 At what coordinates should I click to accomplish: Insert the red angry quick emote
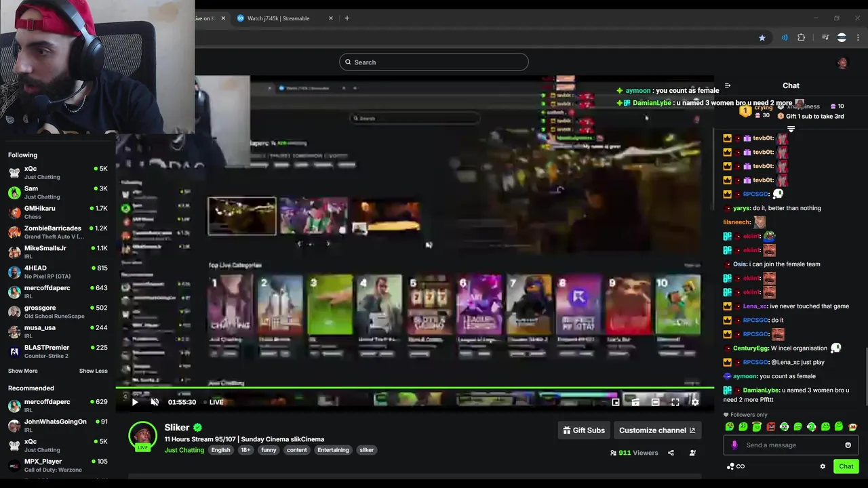point(770,427)
